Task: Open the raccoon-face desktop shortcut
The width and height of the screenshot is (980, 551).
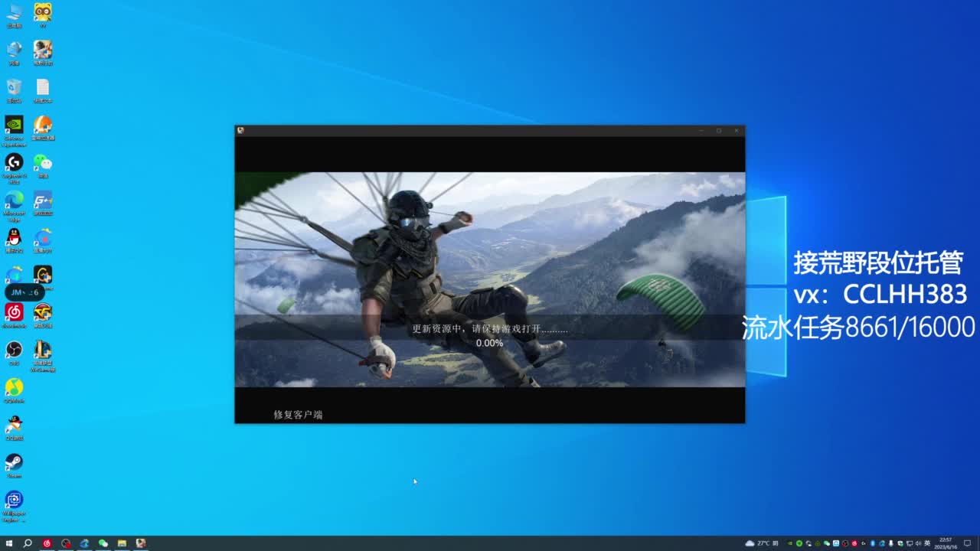Action: (x=43, y=15)
